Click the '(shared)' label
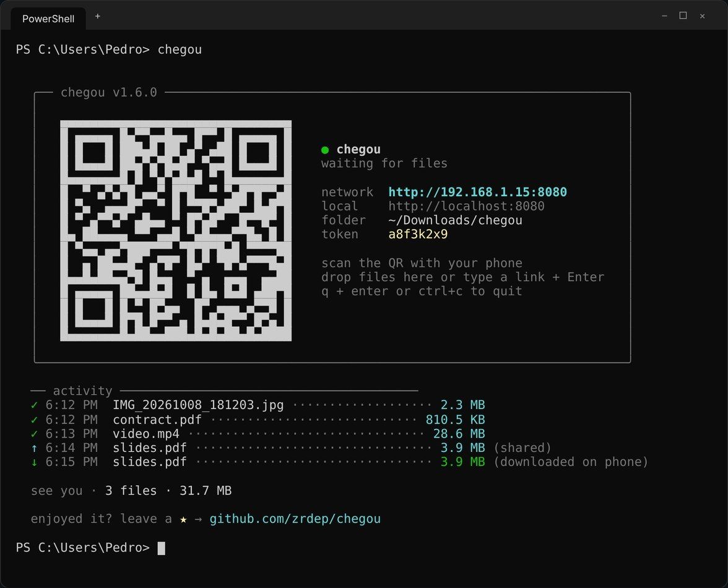The width and height of the screenshot is (728, 588). [x=522, y=448]
